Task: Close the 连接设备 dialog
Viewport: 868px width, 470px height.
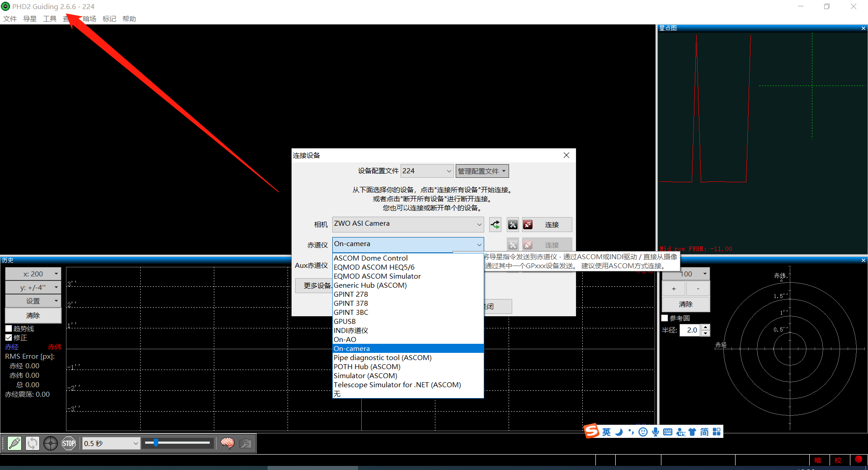Action: pyautogui.click(x=566, y=155)
